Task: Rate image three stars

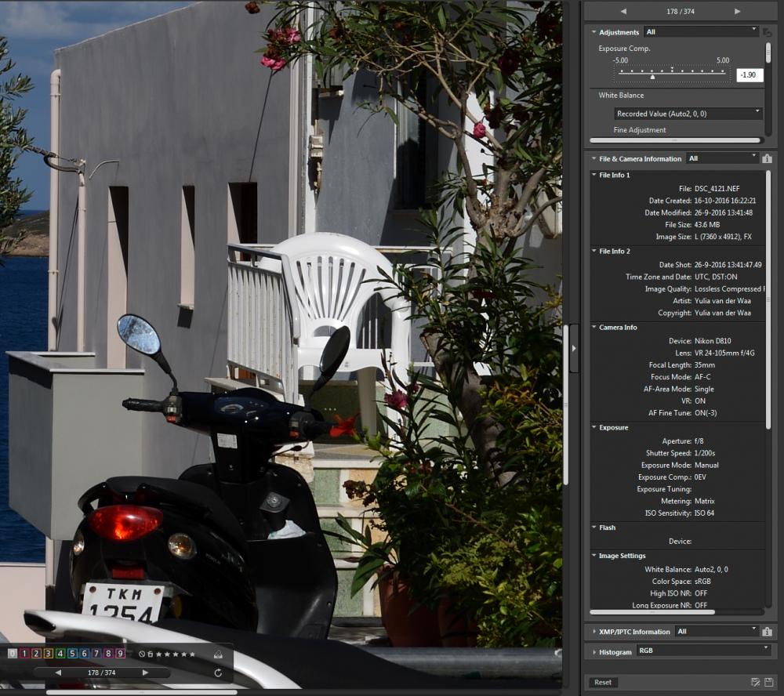Action: coord(176,654)
